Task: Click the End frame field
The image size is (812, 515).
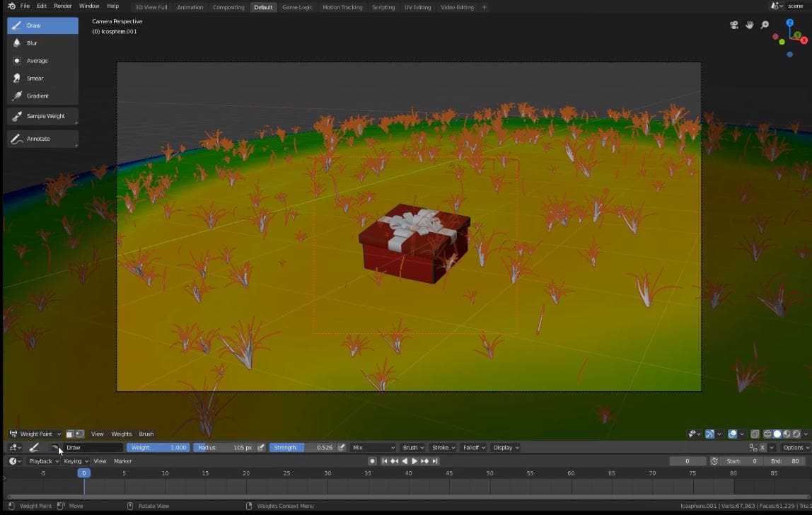Action: tap(784, 461)
